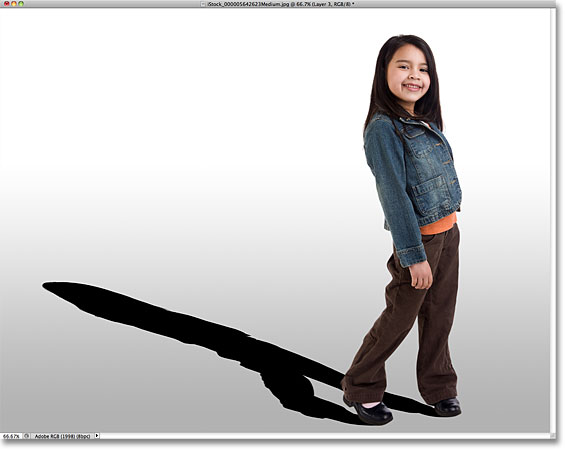Click the horizontal scrollbar track at the bottom
This screenshot has height=450, width=565.
coord(324,436)
